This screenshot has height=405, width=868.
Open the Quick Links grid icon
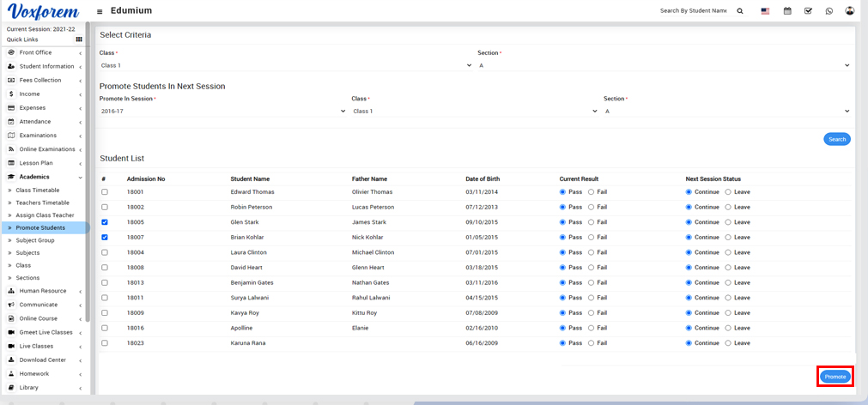click(80, 39)
